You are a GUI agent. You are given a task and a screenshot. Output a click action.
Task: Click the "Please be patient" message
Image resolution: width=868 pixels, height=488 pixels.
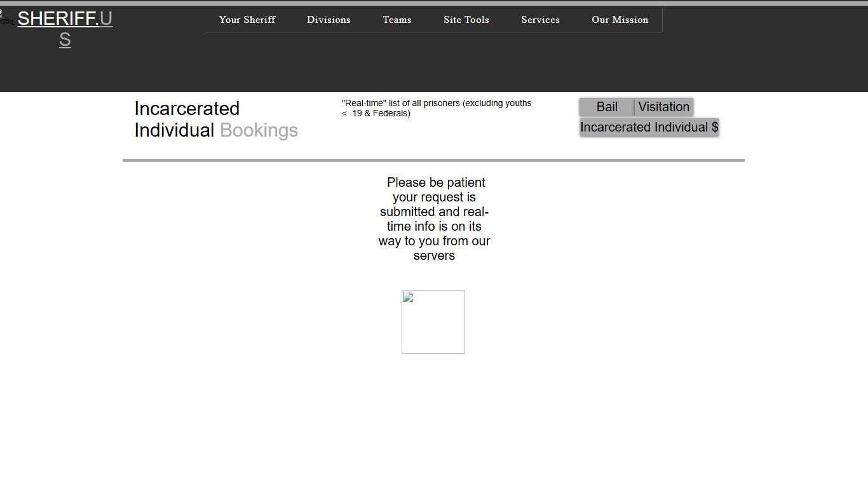tap(434, 219)
